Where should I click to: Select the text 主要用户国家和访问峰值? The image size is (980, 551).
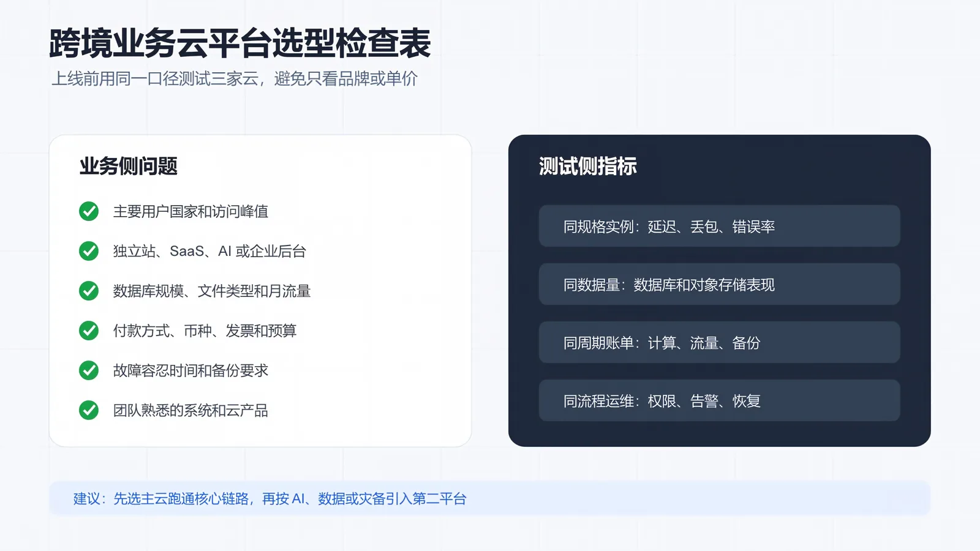[190, 211]
